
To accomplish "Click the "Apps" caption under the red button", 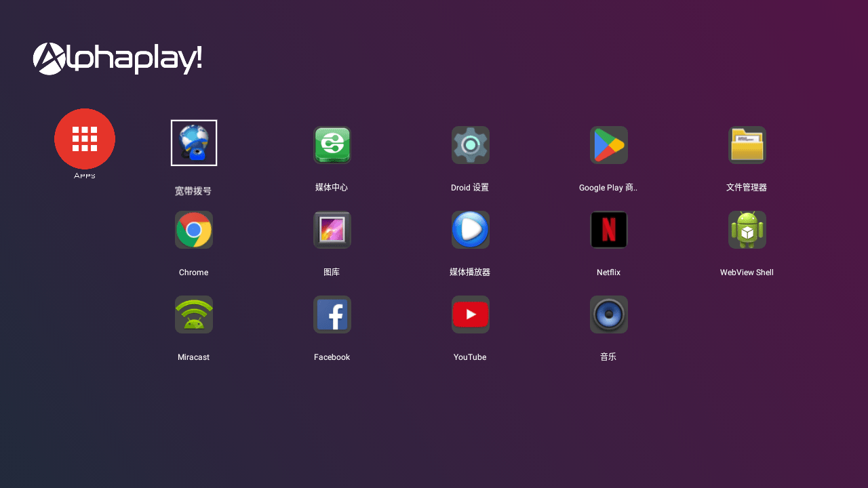I will pyautogui.click(x=85, y=176).
